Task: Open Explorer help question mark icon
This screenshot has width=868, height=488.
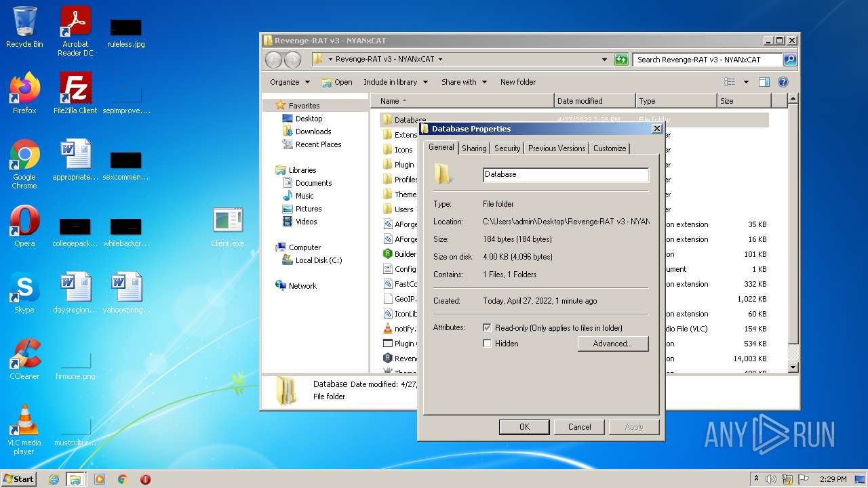Action: [783, 82]
